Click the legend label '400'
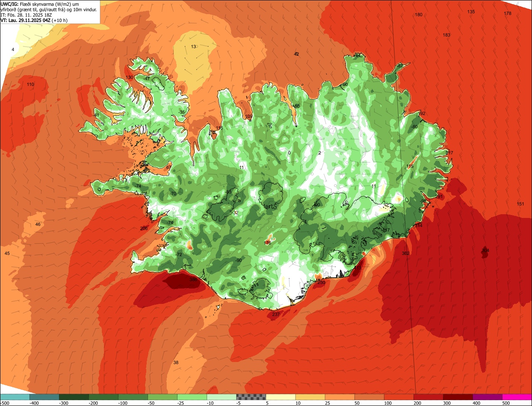 tap(476, 403)
